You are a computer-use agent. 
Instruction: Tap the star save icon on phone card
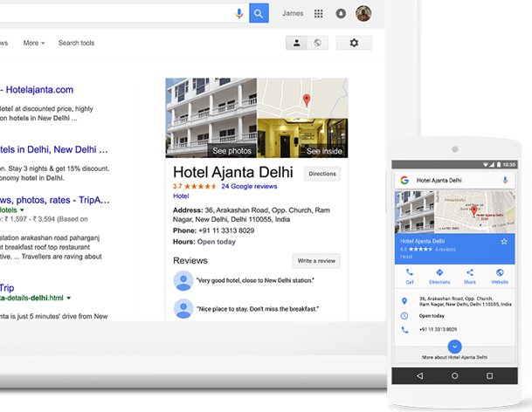pyautogui.click(x=504, y=242)
